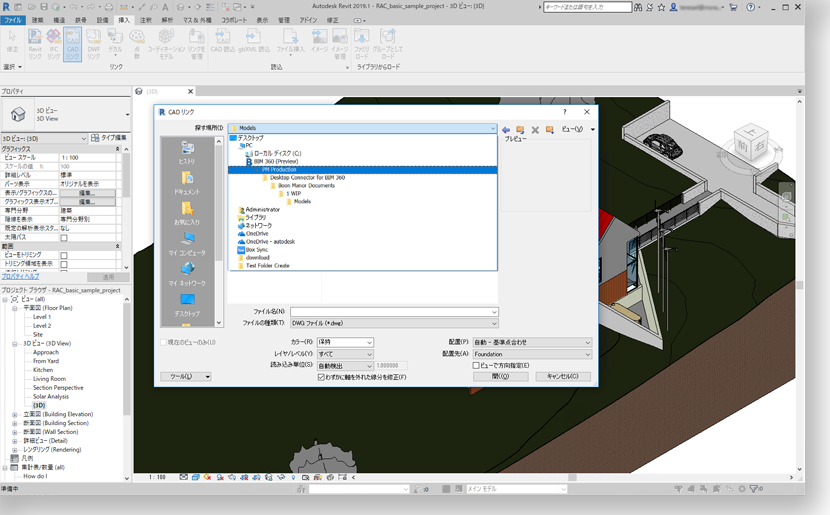The image size is (830, 515).
Task: Click the load family ribbon icon
Action: point(362,44)
